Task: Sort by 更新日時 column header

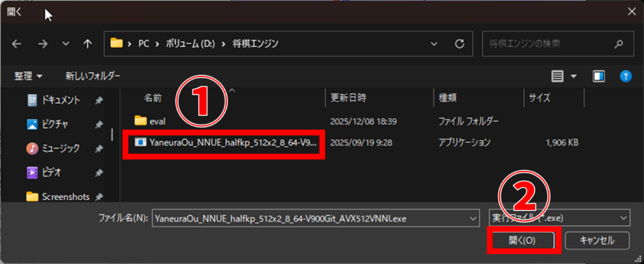Action: tap(348, 98)
